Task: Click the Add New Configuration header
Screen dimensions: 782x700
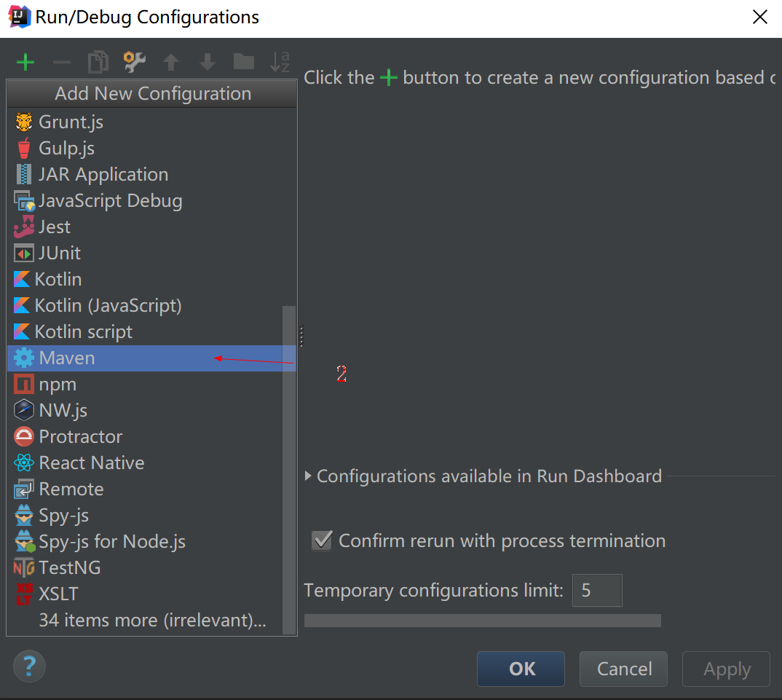Action: 152,93
